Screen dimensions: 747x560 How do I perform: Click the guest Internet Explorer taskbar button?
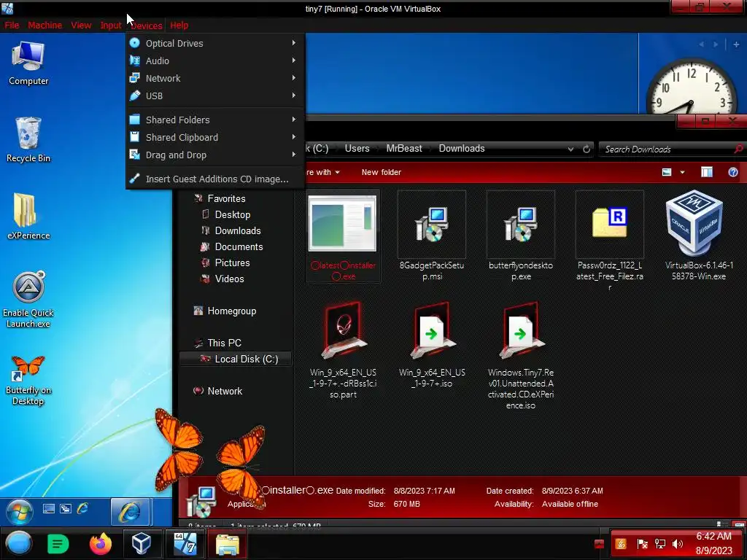tap(130, 511)
